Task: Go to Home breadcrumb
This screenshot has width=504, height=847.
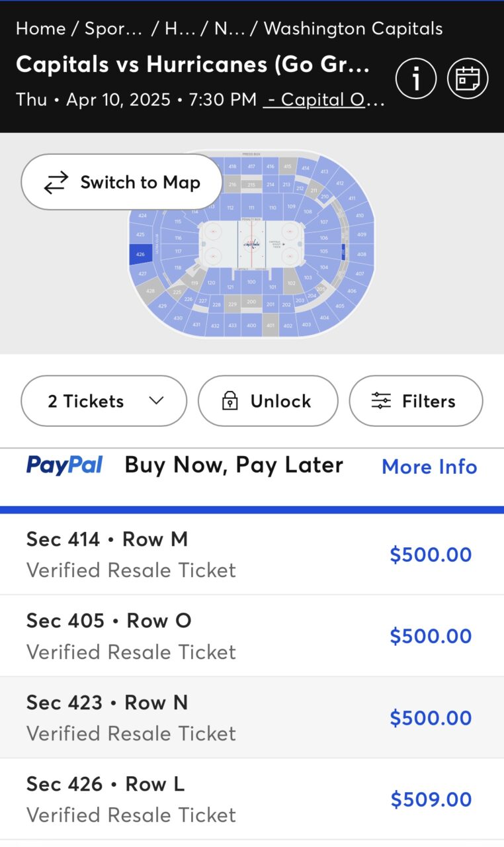Action: click(x=40, y=28)
